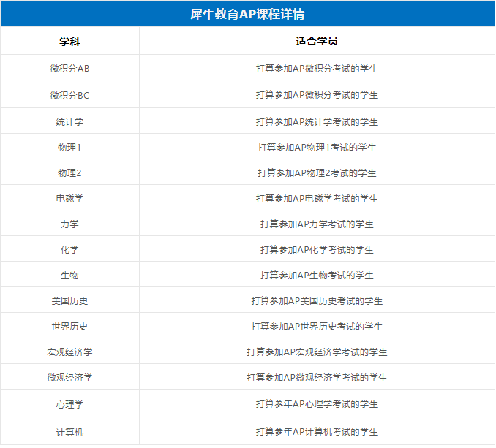Click 打算参年AP心理学考试的学生

pyautogui.click(x=317, y=403)
